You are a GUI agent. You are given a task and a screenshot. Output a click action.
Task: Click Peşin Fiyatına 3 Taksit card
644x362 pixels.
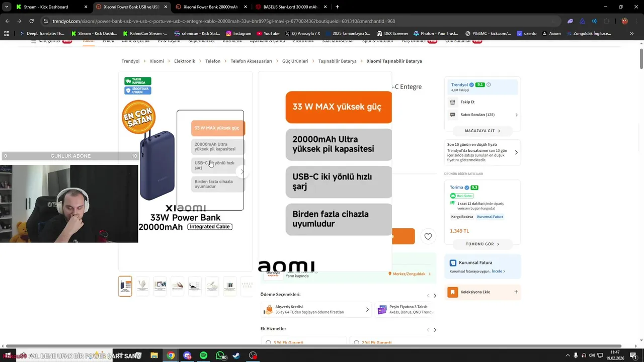pyautogui.click(x=405, y=310)
